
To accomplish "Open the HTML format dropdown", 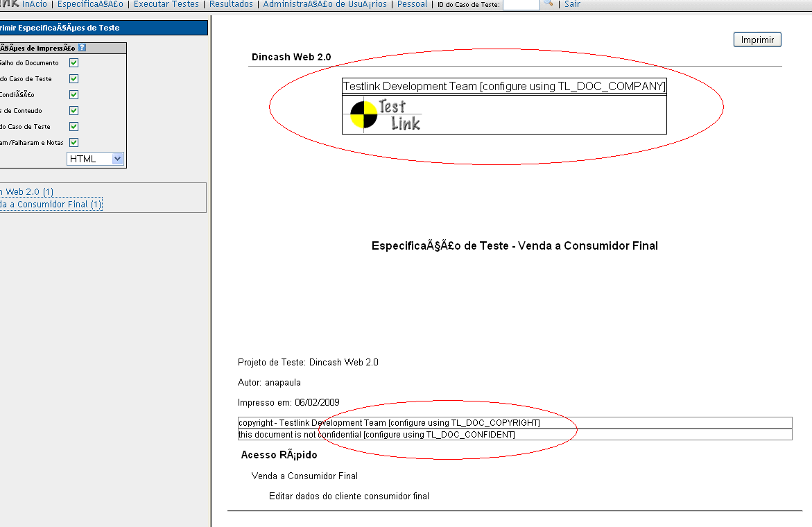I will pos(95,159).
